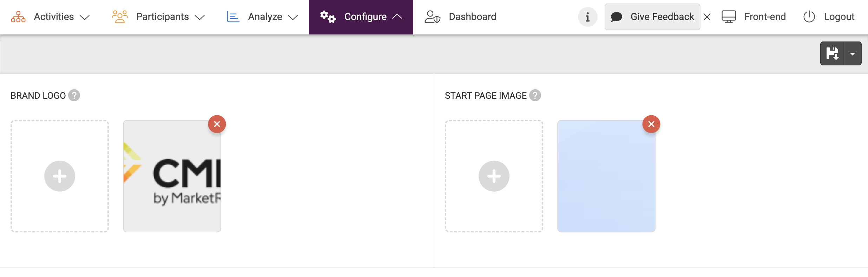The image size is (868, 277).
Task: Add a new brand logo image
Action: point(60,176)
